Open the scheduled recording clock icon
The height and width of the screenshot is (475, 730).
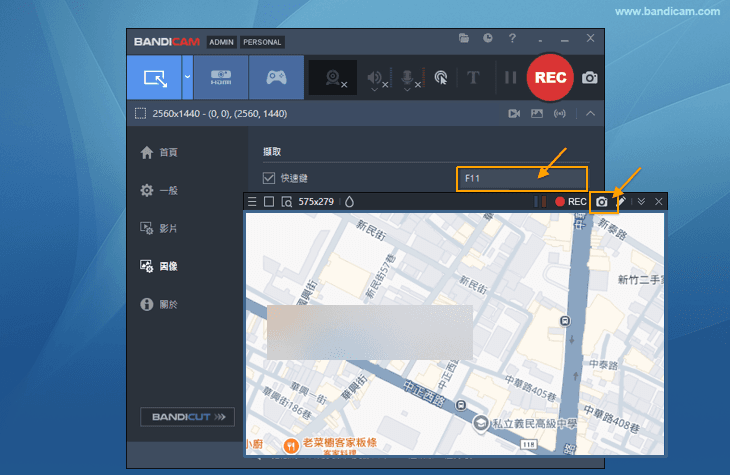(488, 39)
